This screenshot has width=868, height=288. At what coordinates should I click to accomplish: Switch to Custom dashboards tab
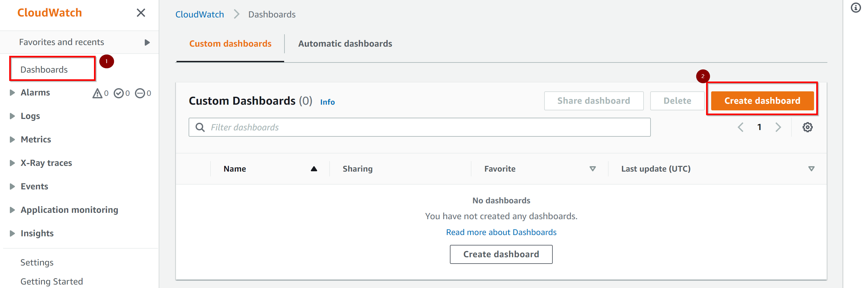point(230,44)
